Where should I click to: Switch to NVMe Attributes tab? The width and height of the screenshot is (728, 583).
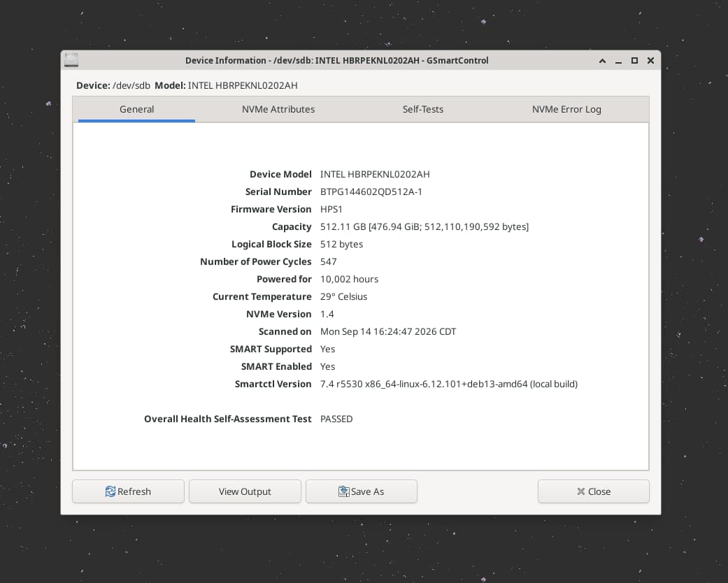pos(278,110)
